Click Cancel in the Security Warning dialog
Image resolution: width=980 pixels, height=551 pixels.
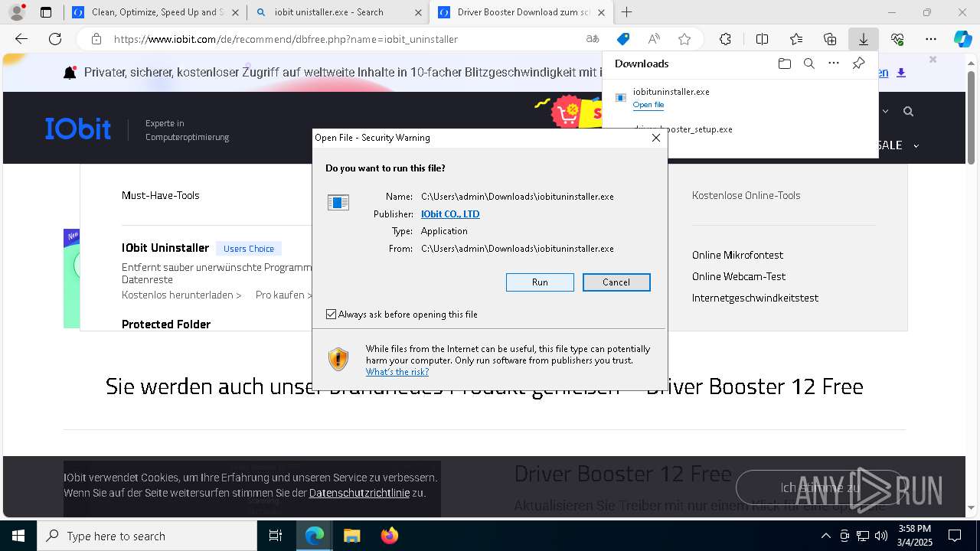click(616, 282)
